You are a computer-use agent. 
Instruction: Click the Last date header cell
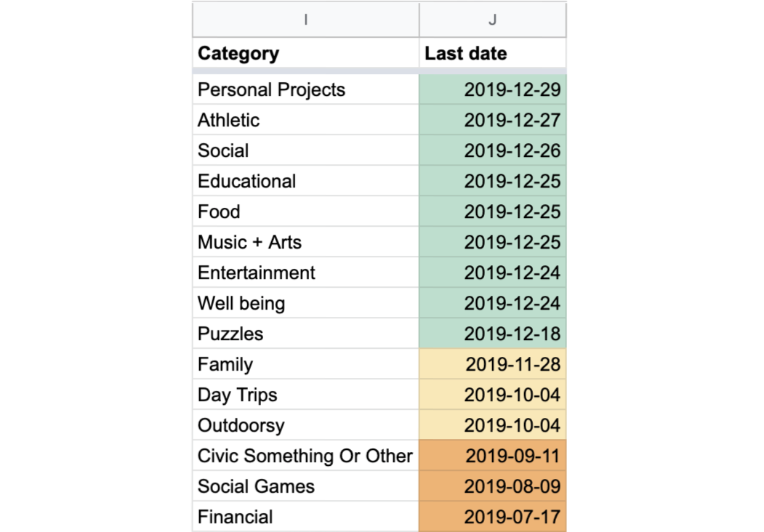tap(492, 53)
